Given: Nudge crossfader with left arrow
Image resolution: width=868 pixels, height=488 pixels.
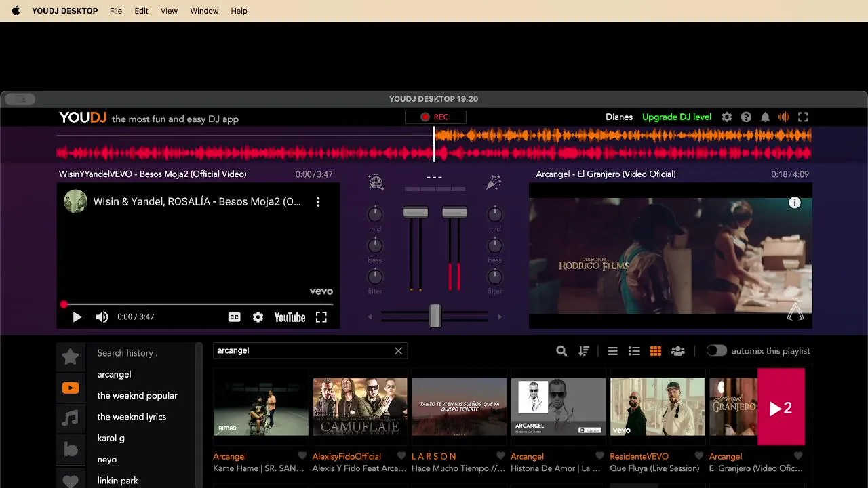Looking at the screenshot, I should tap(370, 317).
